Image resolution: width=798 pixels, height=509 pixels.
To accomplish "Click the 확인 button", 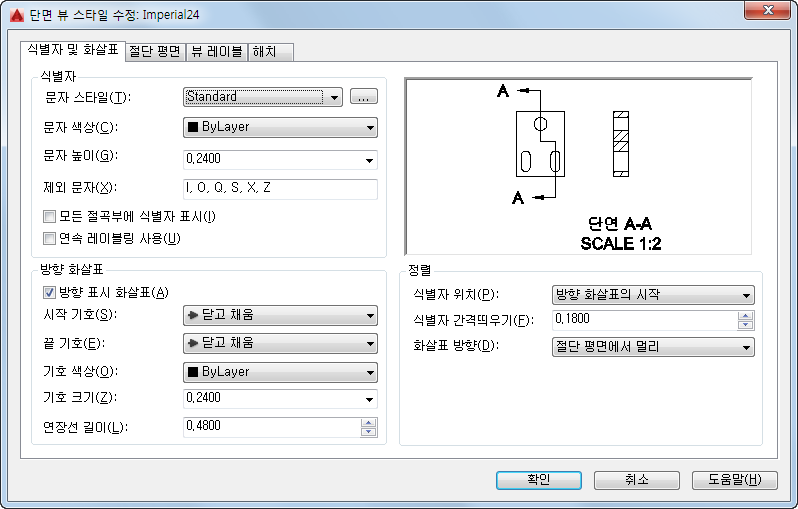I will click(538, 480).
